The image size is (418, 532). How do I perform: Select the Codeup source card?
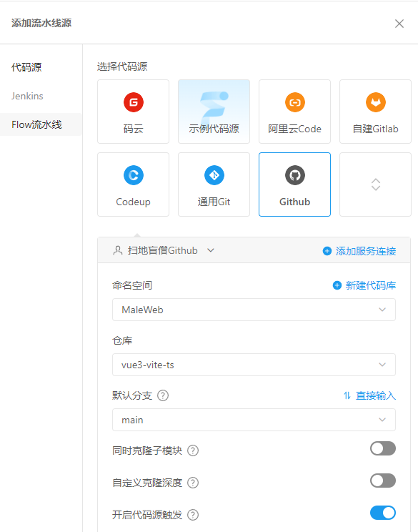(133, 184)
